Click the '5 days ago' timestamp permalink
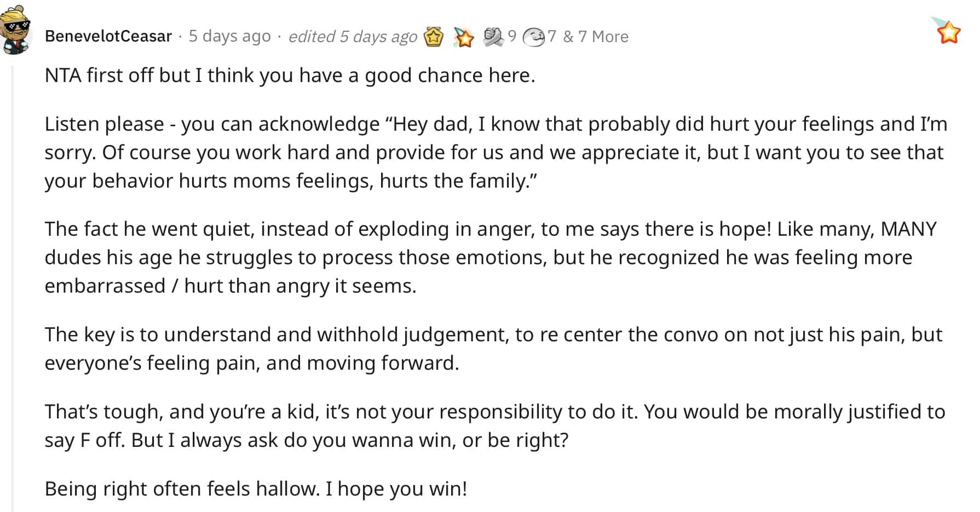Viewport: 980px width, 512px height. pos(230,36)
